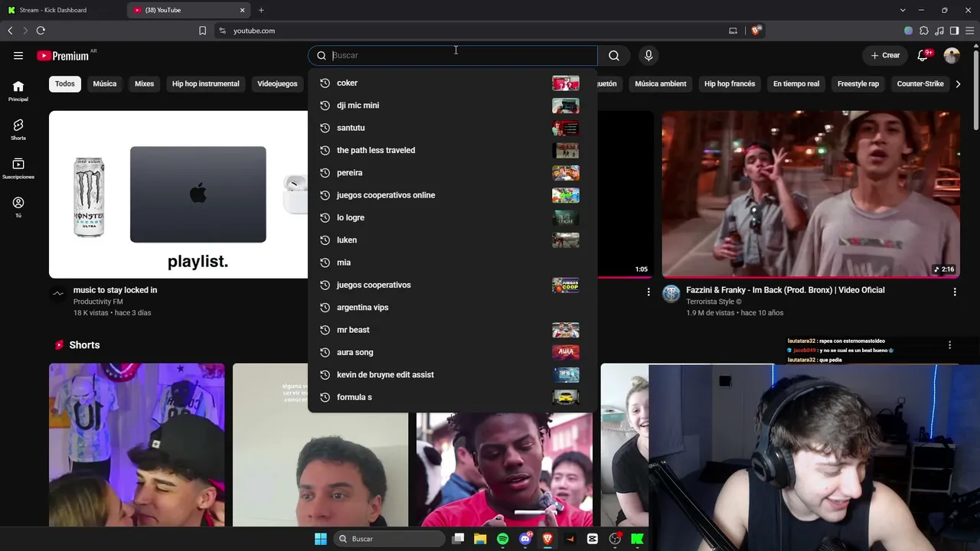Go to Principal in the sidebar
This screenshot has width=980, height=551.
pos(18,91)
